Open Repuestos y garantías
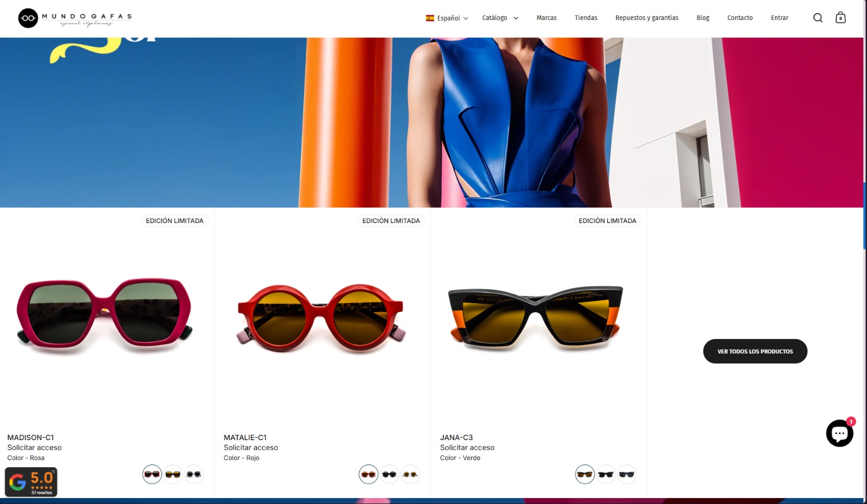Viewport: 867px width, 504px height. point(646,18)
